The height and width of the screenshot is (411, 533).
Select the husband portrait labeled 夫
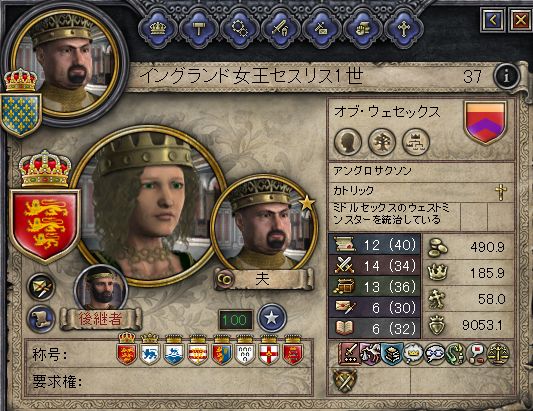click(264, 224)
